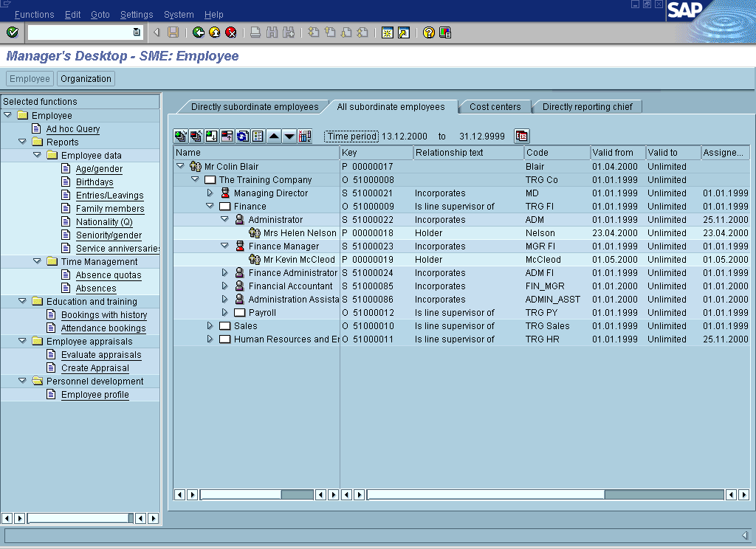Switch to Directly reporting chief tab
756x549 pixels.
pyautogui.click(x=587, y=106)
